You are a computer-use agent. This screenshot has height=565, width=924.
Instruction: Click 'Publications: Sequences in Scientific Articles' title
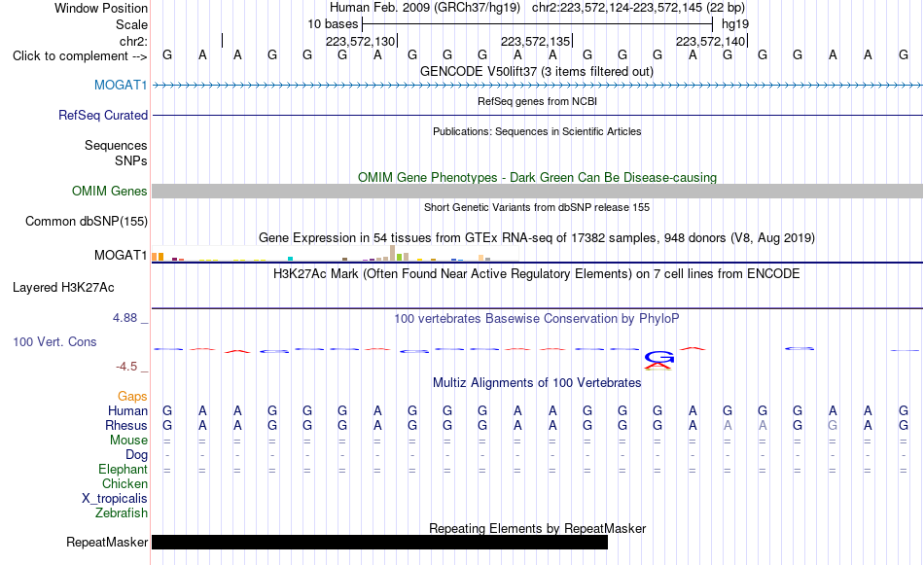click(537, 131)
